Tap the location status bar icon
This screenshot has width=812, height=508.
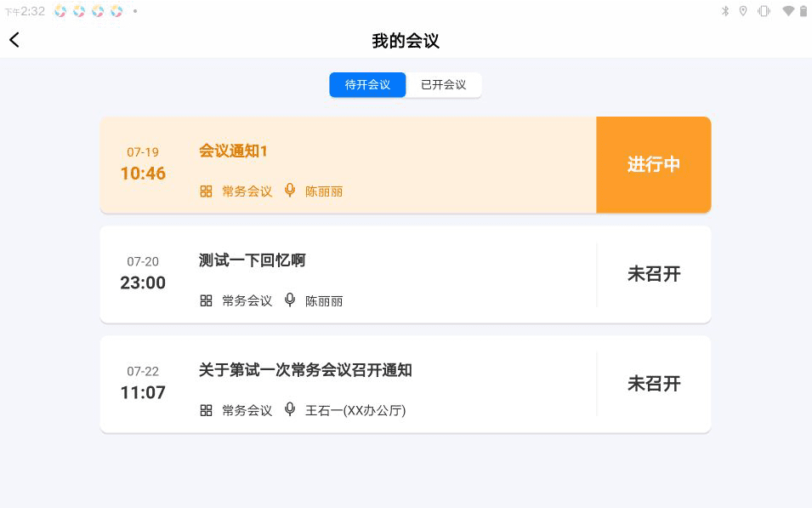pyautogui.click(x=743, y=11)
